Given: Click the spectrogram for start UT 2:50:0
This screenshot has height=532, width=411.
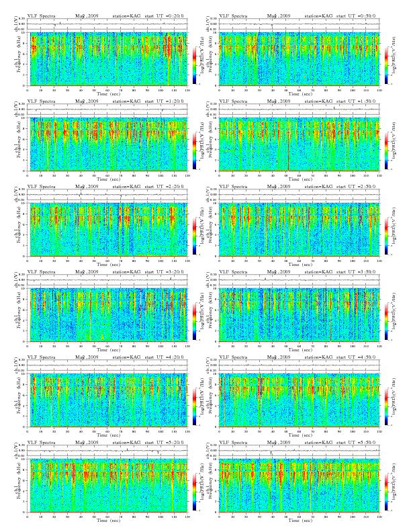Looking at the screenshot, I should (299, 229).
